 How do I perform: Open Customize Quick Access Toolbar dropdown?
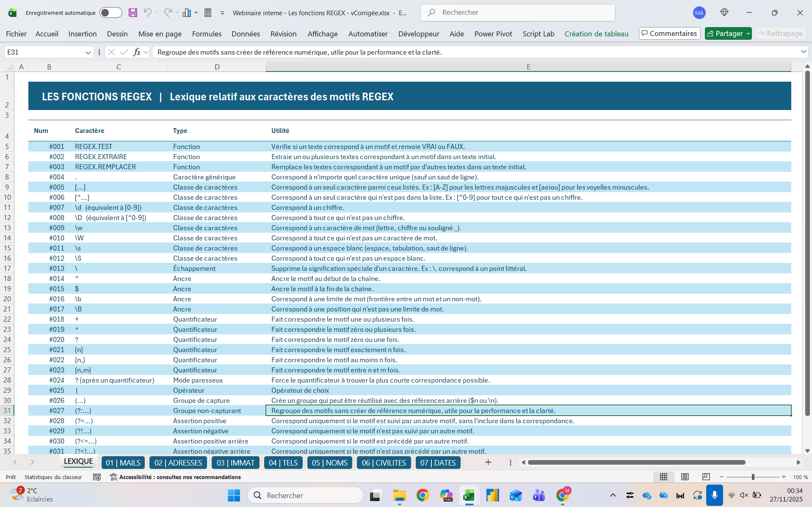tap(222, 13)
